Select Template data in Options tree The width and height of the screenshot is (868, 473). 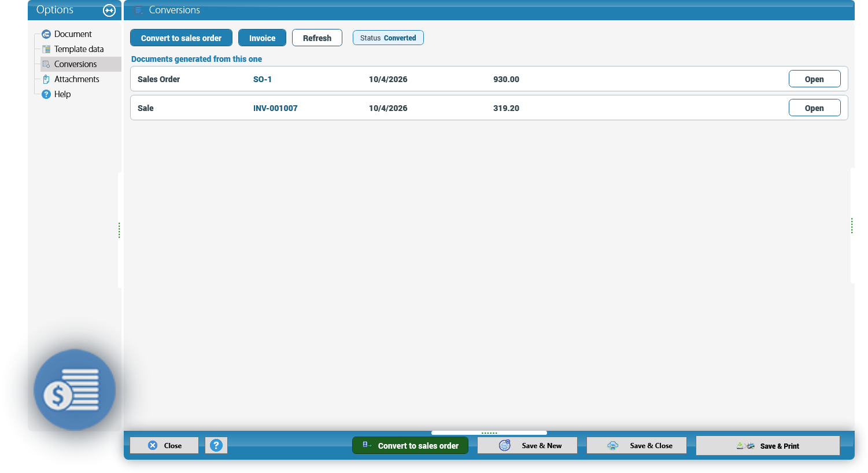pyautogui.click(x=79, y=49)
